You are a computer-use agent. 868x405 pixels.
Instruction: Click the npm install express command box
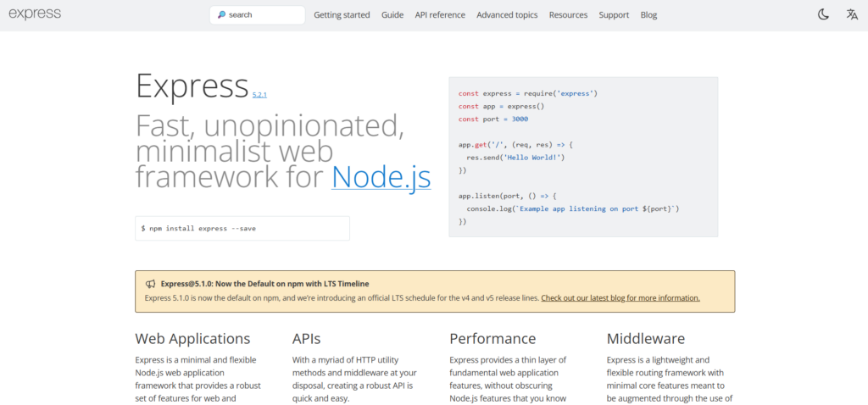coord(242,229)
